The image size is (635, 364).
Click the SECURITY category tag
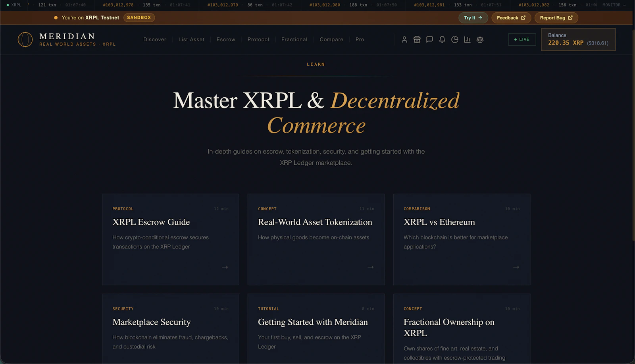pyautogui.click(x=123, y=309)
